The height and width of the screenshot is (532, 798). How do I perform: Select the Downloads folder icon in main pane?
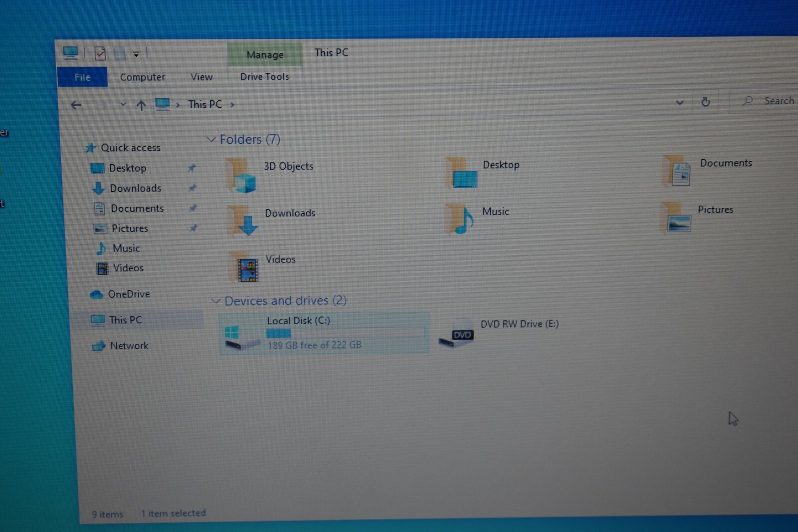(243, 220)
